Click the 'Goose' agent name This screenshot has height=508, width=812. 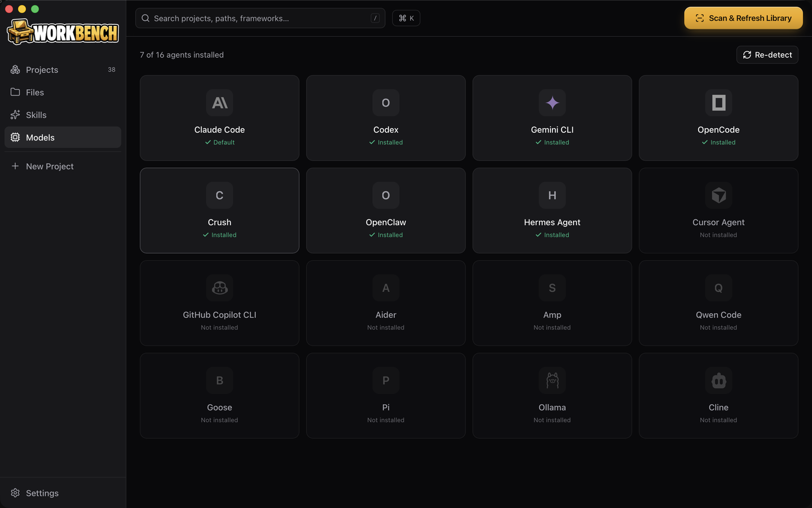219,408
